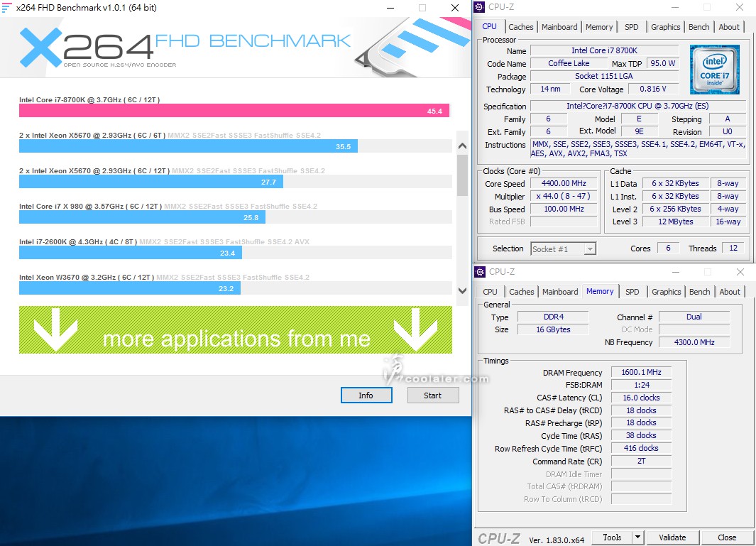The image size is (756, 546).
Task: Click the 27.7 score bar for Xeon X5670 6C/12T
Action: [151, 182]
